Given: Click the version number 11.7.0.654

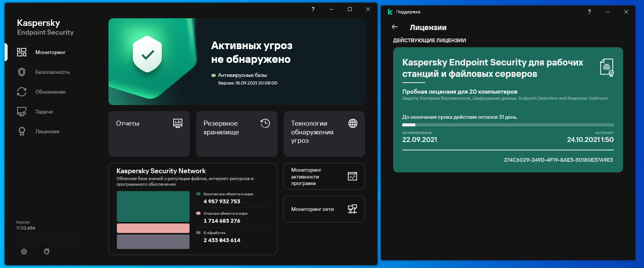Looking at the screenshot, I should pos(26,228).
